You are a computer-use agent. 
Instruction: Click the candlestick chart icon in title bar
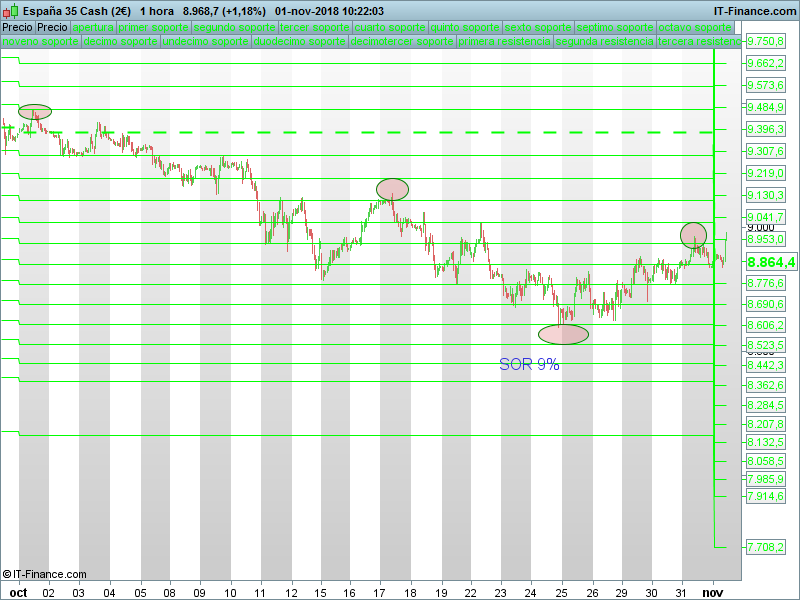click(x=11, y=11)
